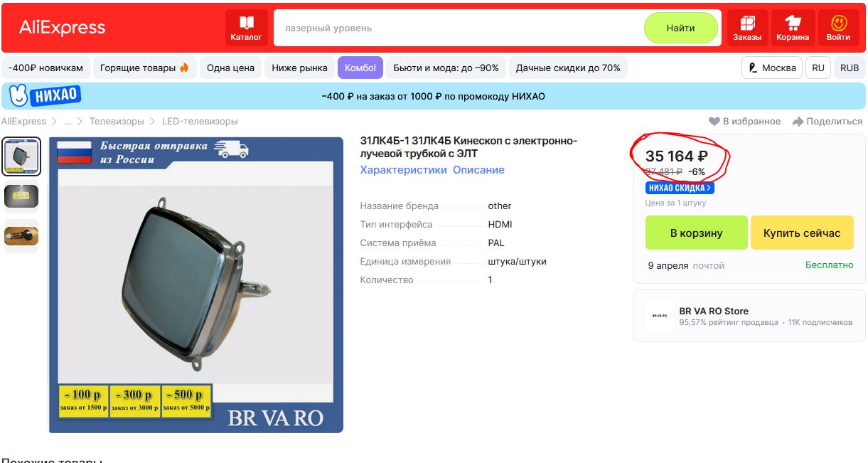Click into the search input field
868x463 pixels.
point(459,28)
